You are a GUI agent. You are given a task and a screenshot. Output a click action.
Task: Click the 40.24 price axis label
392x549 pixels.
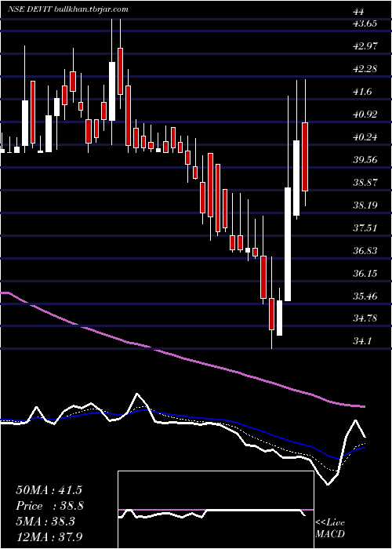tap(365, 137)
